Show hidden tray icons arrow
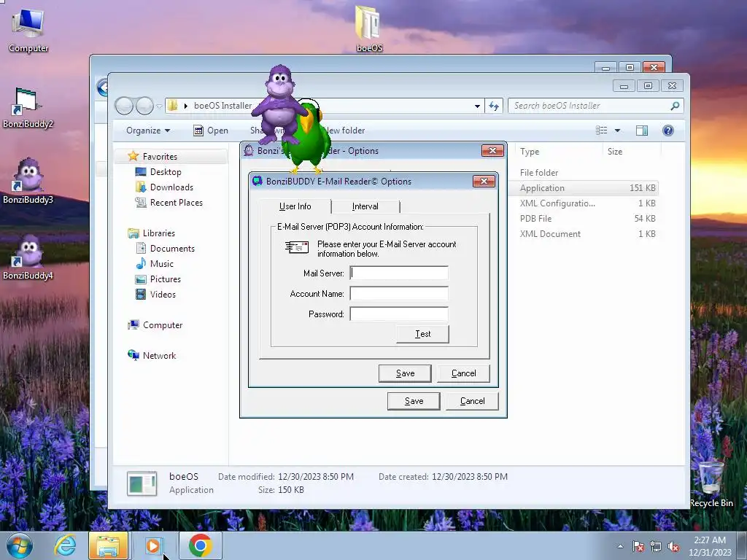 620,546
